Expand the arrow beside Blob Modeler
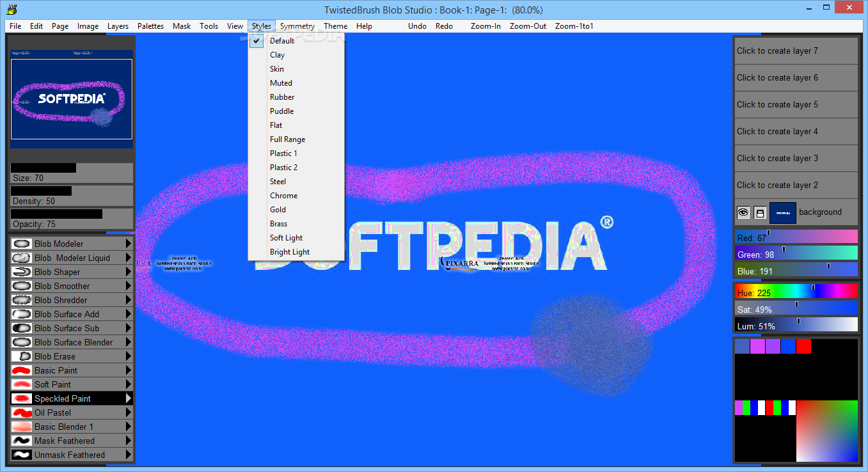Screen dimensions: 868x472 (128, 244)
